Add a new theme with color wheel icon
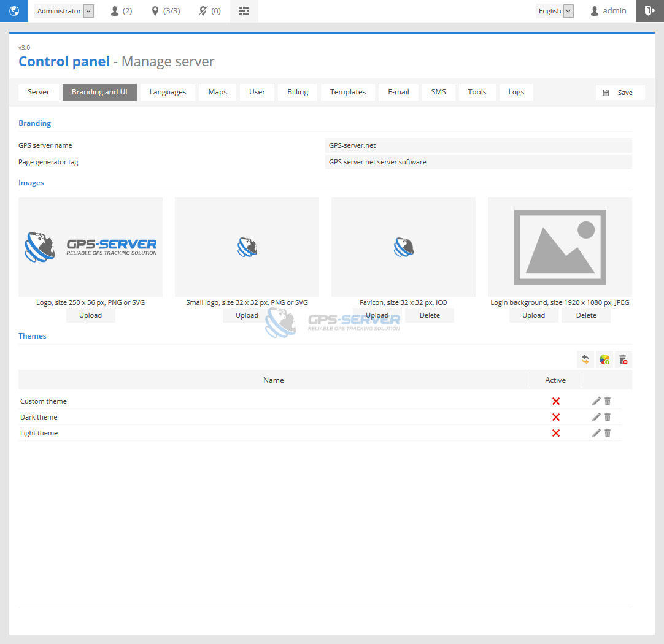 (604, 360)
